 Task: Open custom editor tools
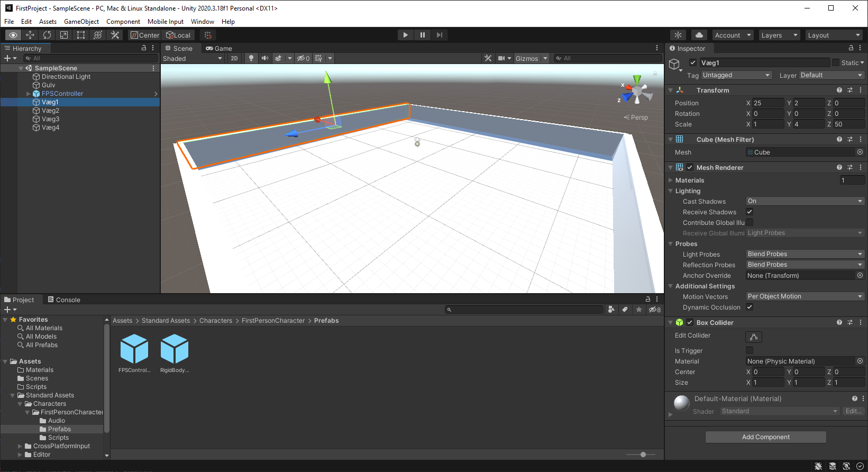point(115,35)
